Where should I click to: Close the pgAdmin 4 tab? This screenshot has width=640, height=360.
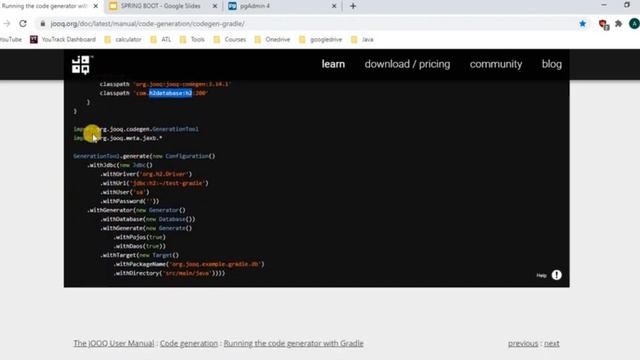point(334,6)
